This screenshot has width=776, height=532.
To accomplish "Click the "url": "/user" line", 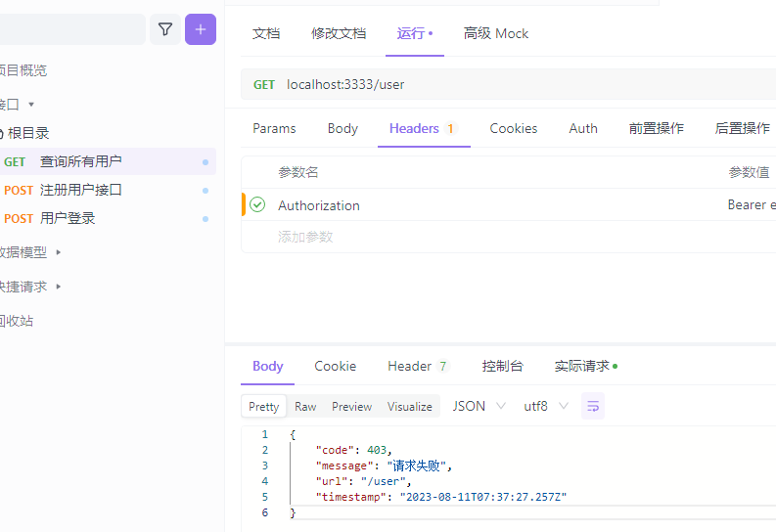I will click(363, 481).
